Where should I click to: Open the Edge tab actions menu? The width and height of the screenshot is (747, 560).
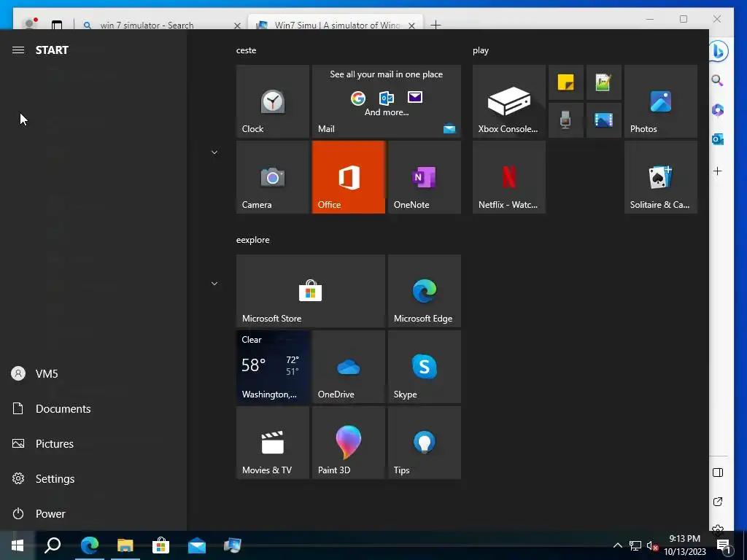[57, 25]
